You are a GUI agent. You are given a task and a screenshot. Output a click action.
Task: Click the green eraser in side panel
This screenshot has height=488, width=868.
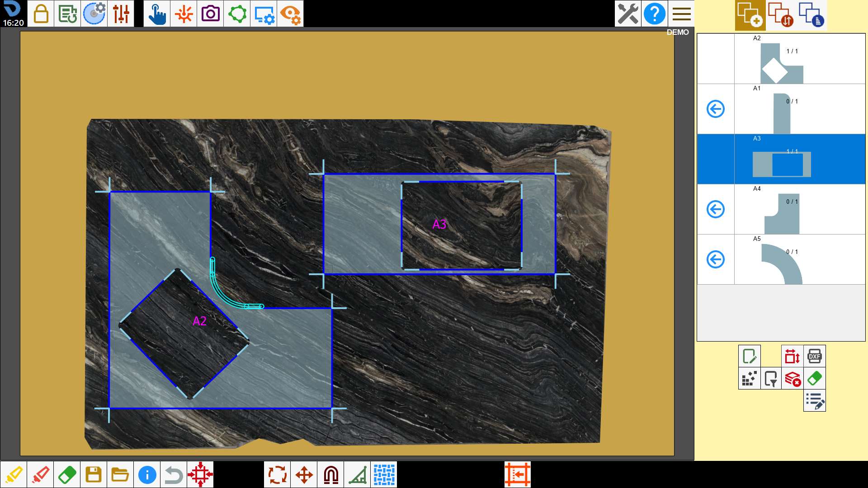click(815, 378)
